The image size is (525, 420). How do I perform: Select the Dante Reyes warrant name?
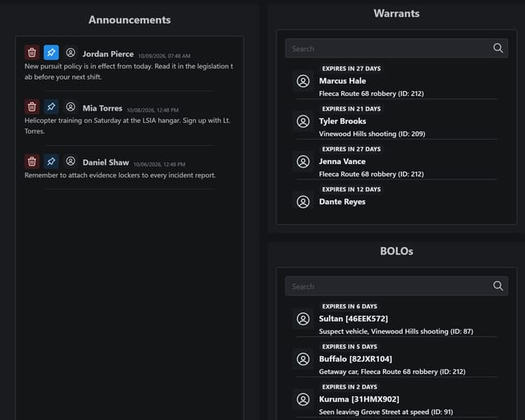pyautogui.click(x=342, y=202)
